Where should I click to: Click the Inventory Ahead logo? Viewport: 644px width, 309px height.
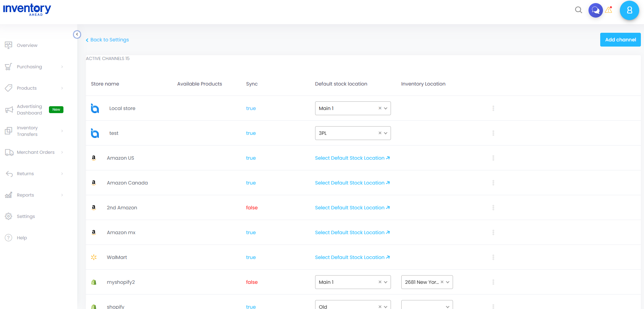tap(27, 9)
